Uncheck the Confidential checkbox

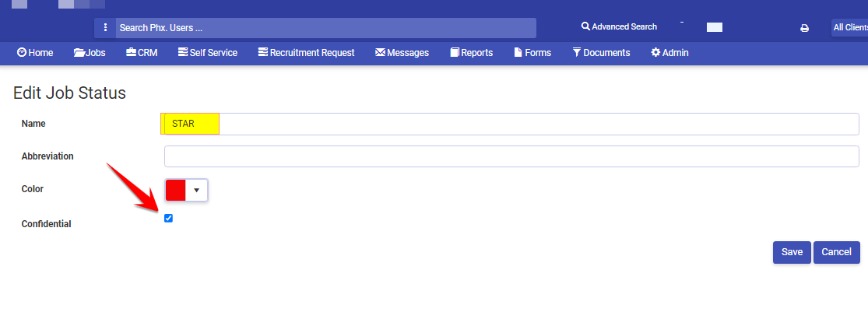pos(169,219)
